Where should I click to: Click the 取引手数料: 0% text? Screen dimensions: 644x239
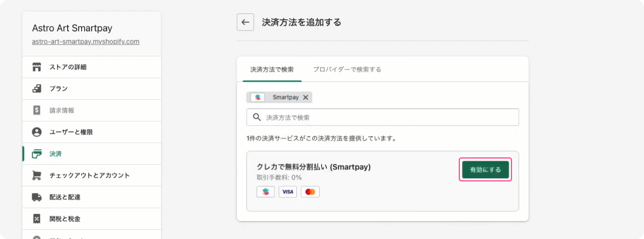[x=279, y=178]
